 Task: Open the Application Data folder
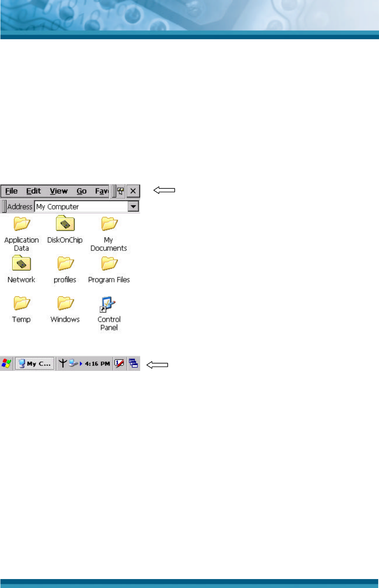click(22, 233)
